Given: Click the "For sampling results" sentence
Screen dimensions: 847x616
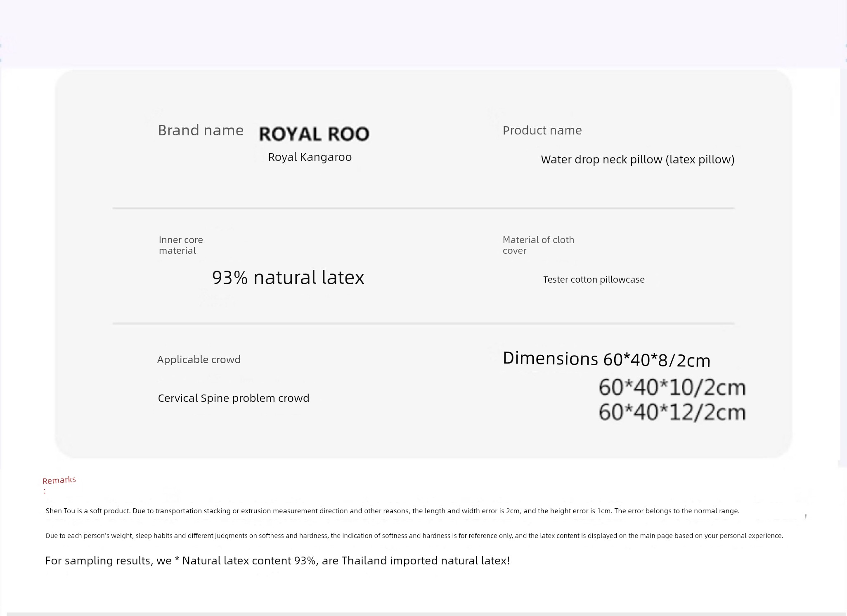Looking at the screenshot, I should (x=277, y=561).
